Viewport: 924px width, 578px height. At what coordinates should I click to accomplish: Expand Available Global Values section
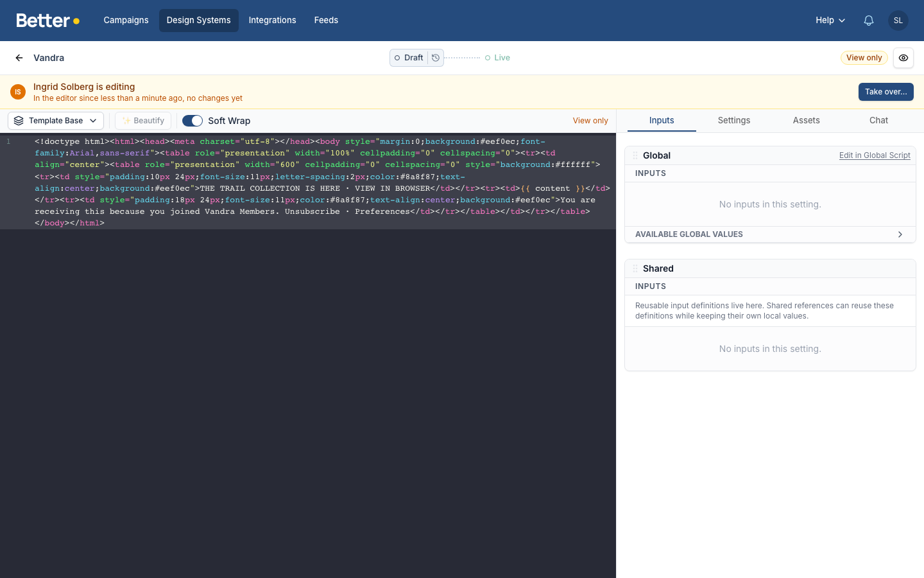770,234
